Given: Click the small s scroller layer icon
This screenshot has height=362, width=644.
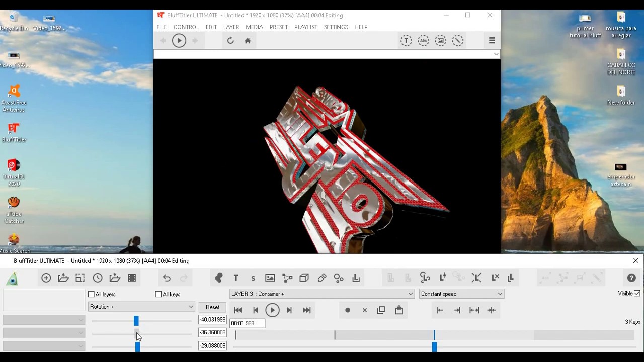Looking at the screenshot, I should (253, 278).
